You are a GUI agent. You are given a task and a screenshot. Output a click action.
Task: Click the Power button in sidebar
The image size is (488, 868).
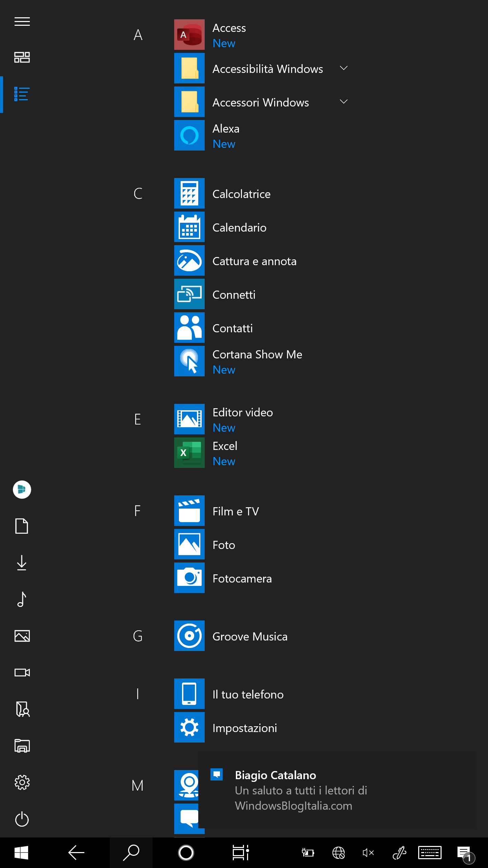tap(22, 819)
